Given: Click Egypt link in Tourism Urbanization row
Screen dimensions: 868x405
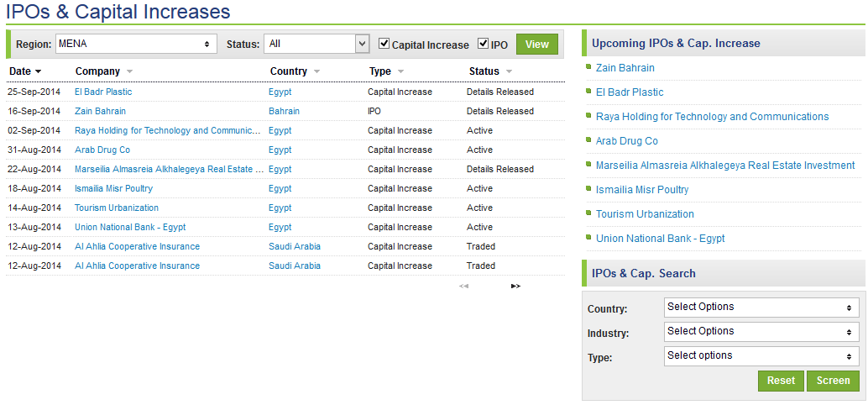Looking at the screenshot, I should (280, 208).
